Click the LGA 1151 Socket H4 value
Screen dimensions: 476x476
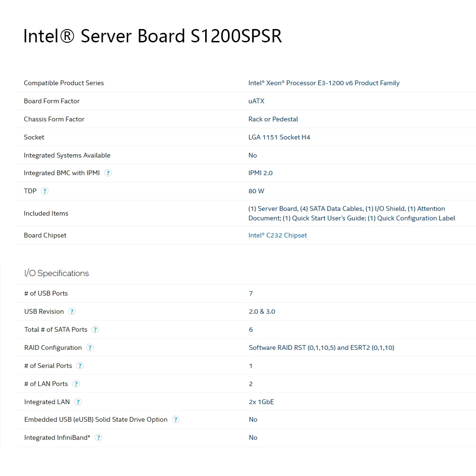279,137
